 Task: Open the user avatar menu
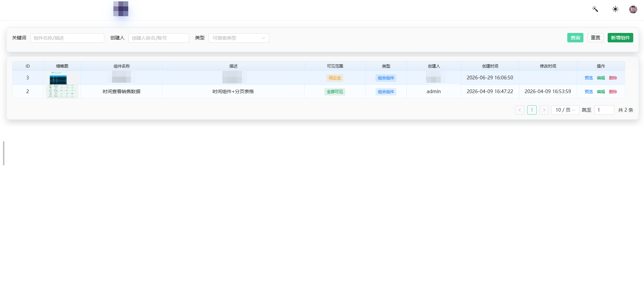click(633, 9)
